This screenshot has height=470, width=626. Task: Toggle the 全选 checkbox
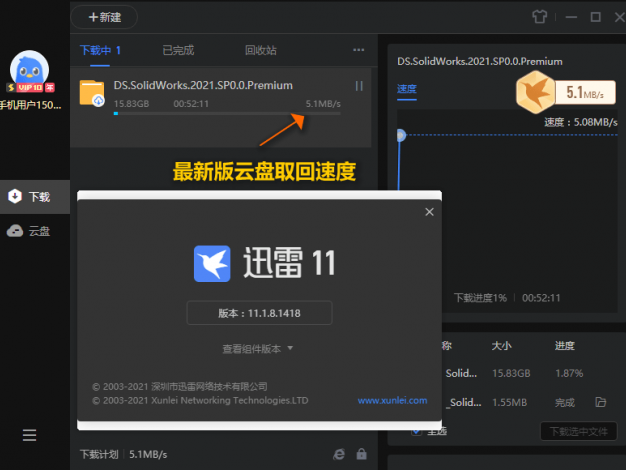pyautogui.click(x=416, y=431)
